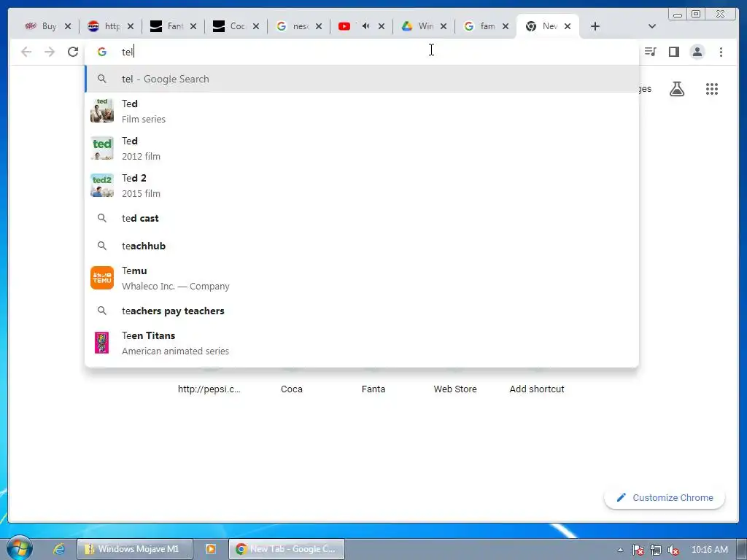Open the Fanta shortcut
The image size is (747, 560).
point(373,389)
